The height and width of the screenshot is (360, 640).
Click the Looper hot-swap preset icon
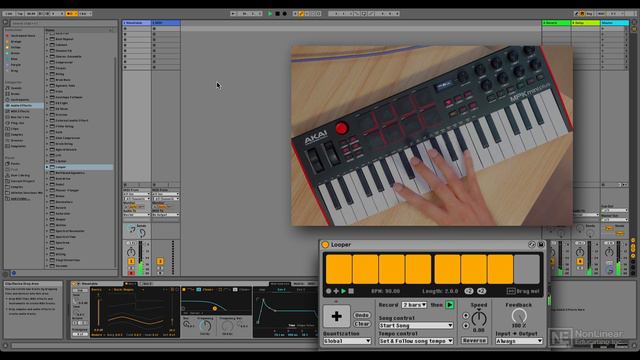tap(531, 244)
